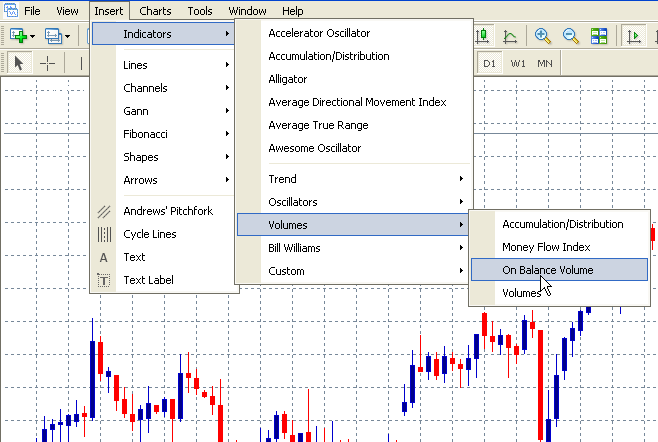Expand the Lines submenu
Image resolution: width=658 pixels, height=442 pixels.
click(x=163, y=65)
